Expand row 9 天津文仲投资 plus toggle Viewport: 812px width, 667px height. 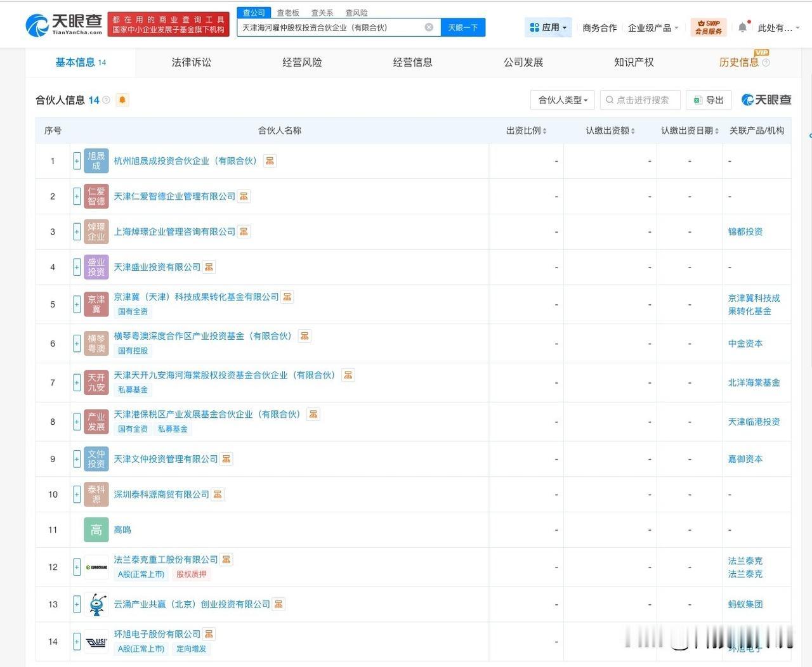click(77, 459)
